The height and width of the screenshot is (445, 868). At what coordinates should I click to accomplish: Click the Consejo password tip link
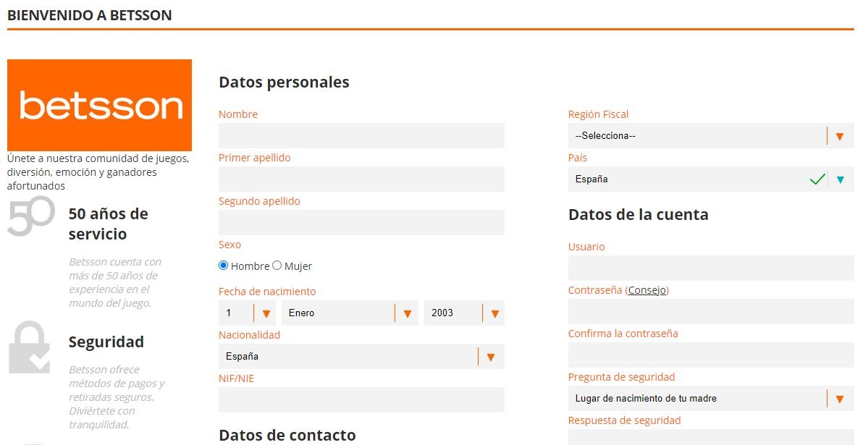[647, 290]
